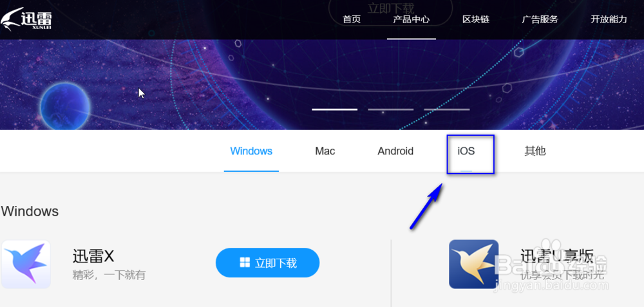Open 广告服务 in the top navigation
The image size is (644, 307).
pyautogui.click(x=540, y=19)
